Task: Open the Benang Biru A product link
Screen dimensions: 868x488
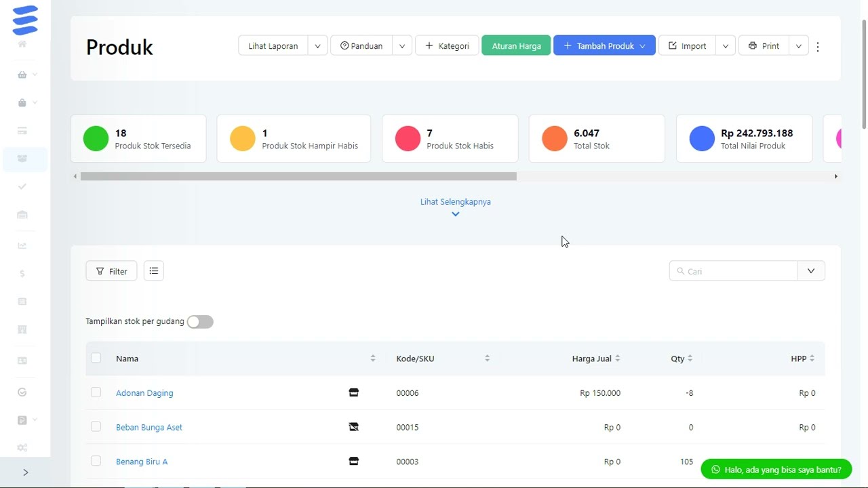Action: click(x=142, y=462)
